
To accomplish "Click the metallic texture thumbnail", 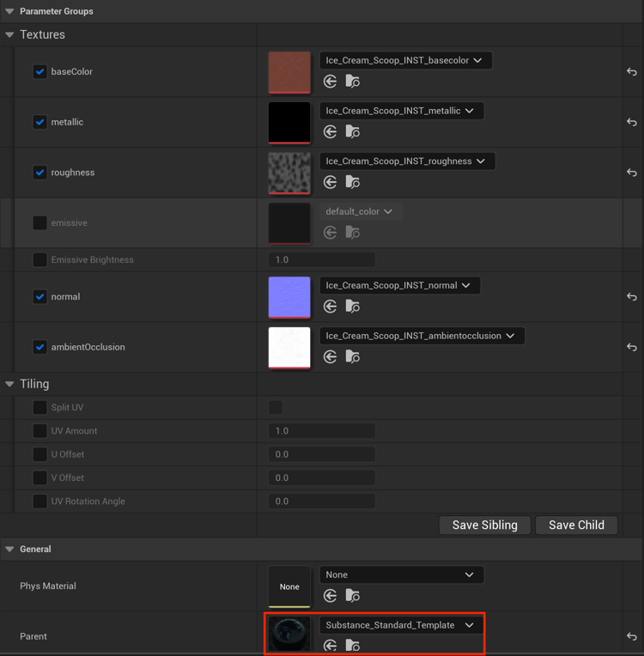I will click(x=289, y=123).
